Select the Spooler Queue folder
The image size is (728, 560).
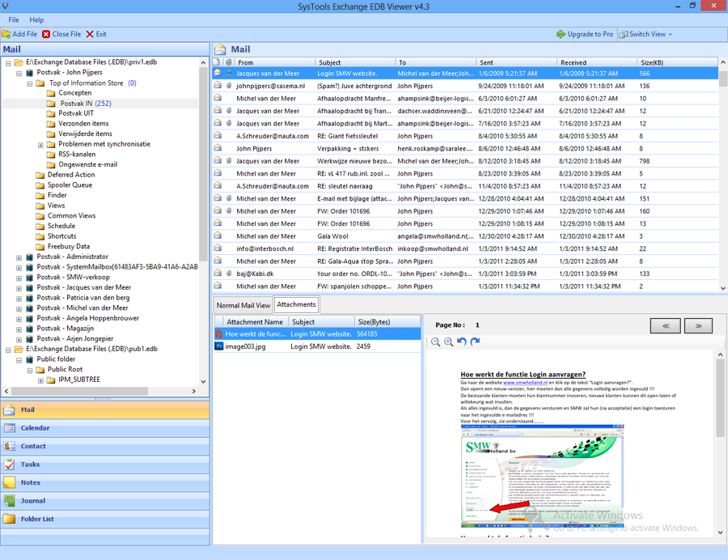coord(70,185)
